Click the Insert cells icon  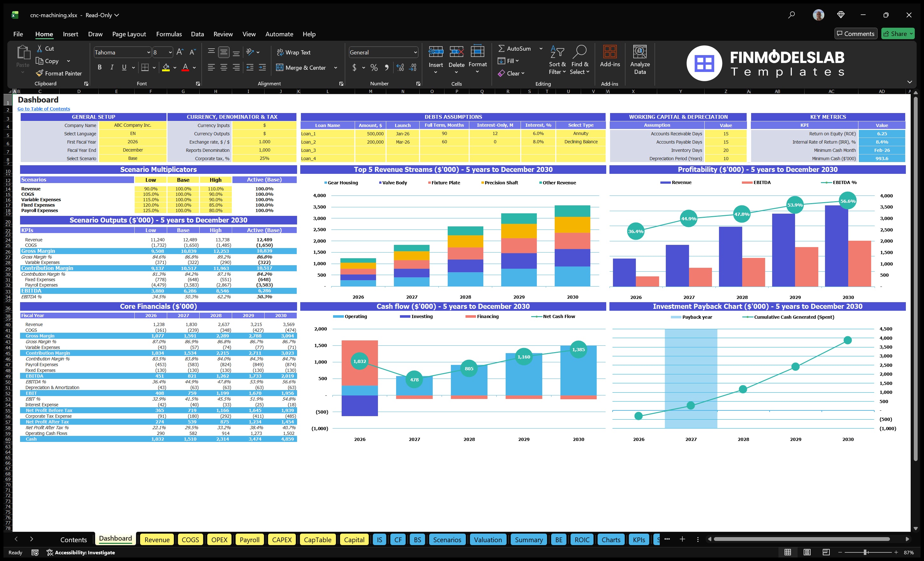[x=436, y=52]
